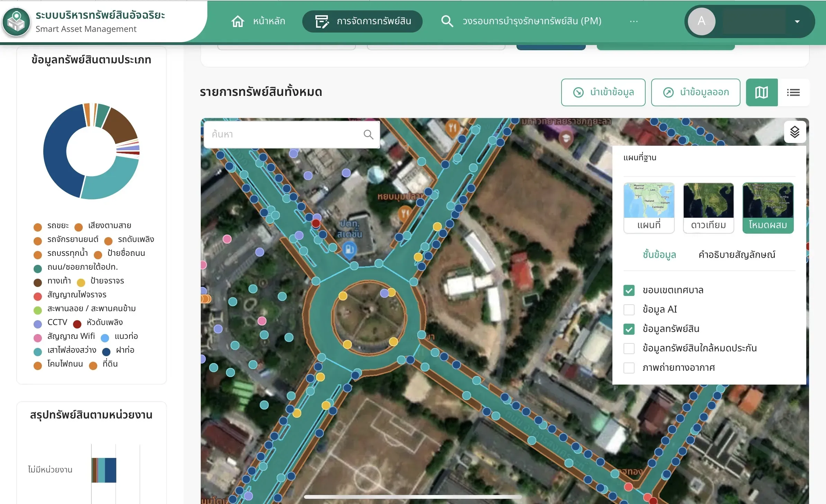Viewport: 826px width, 504px height.
Task: Open the map layers icon
Action: (x=795, y=132)
